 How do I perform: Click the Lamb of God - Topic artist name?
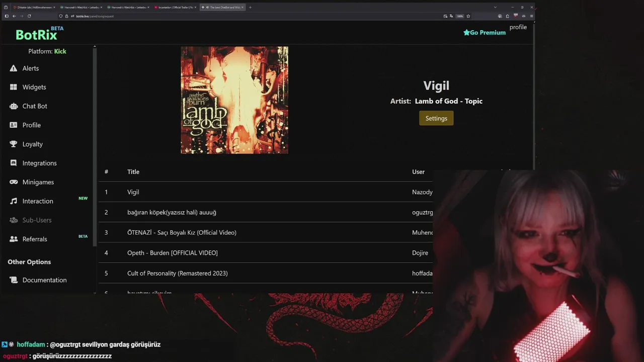click(449, 101)
